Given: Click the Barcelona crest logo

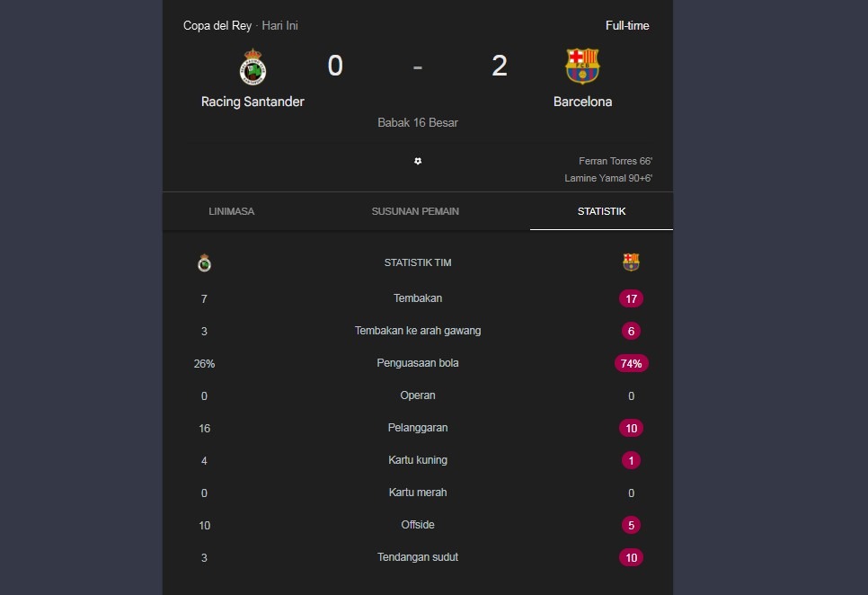Looking at the screenshot, I should coord(582,66).
